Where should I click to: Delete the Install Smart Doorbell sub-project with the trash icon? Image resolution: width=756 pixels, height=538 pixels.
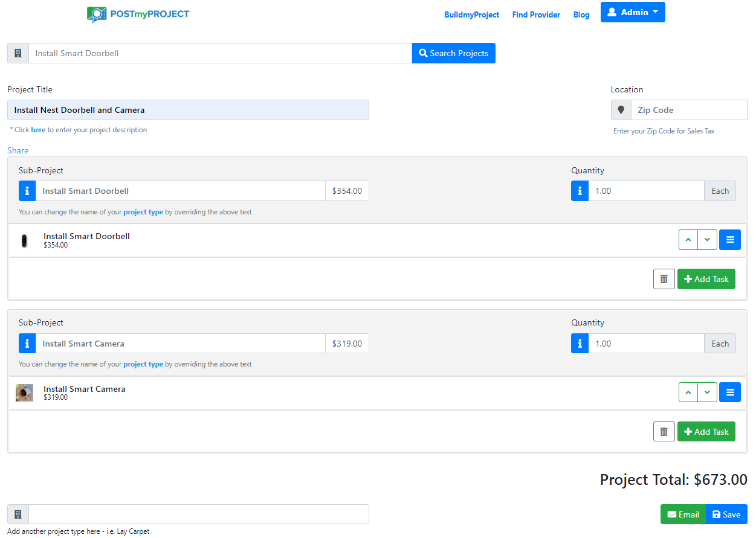point(664,279)
